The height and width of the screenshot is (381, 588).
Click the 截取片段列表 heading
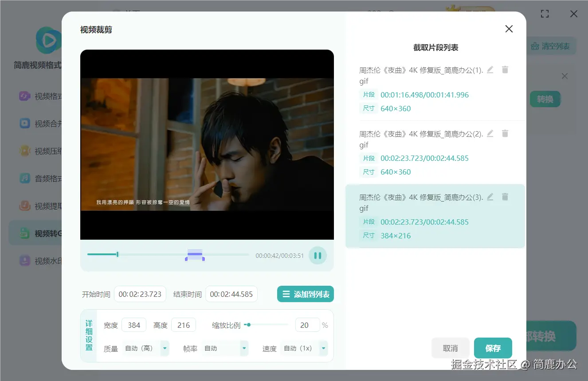[436, 47]
